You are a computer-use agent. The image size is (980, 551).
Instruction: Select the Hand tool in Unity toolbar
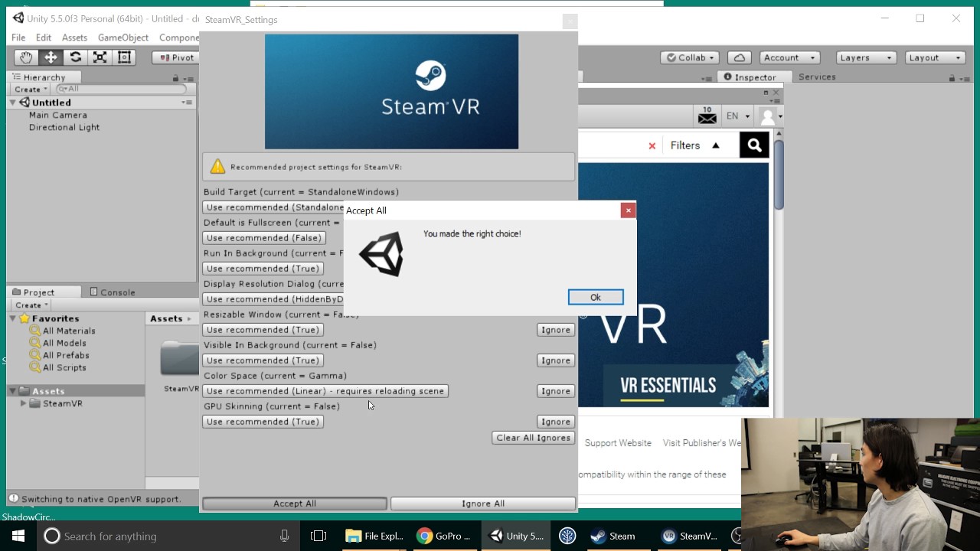click(x=26, y=57)
